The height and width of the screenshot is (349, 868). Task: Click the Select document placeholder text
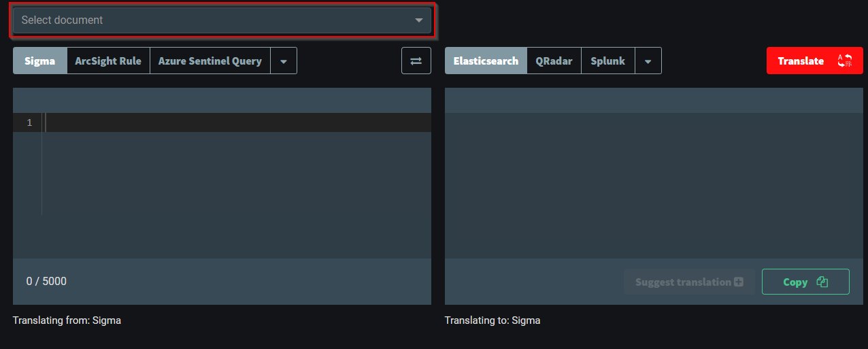pyautogui.click(x=62, y=20)
